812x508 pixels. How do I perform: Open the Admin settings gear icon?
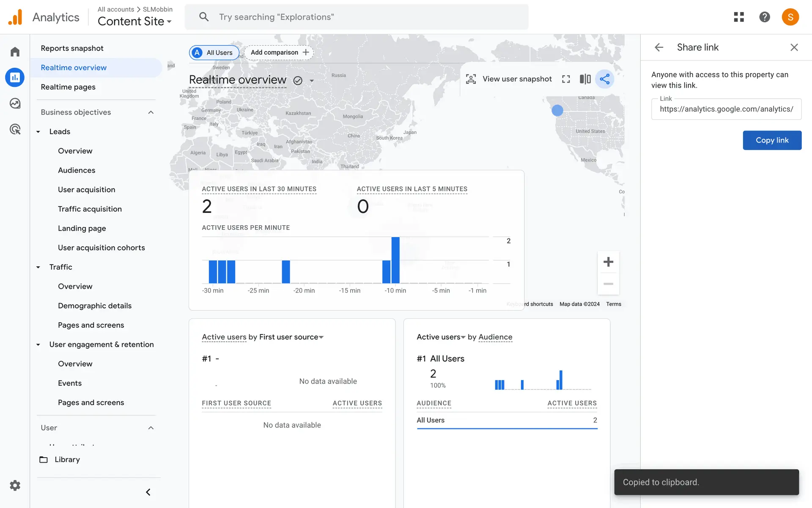pos(15,485)
